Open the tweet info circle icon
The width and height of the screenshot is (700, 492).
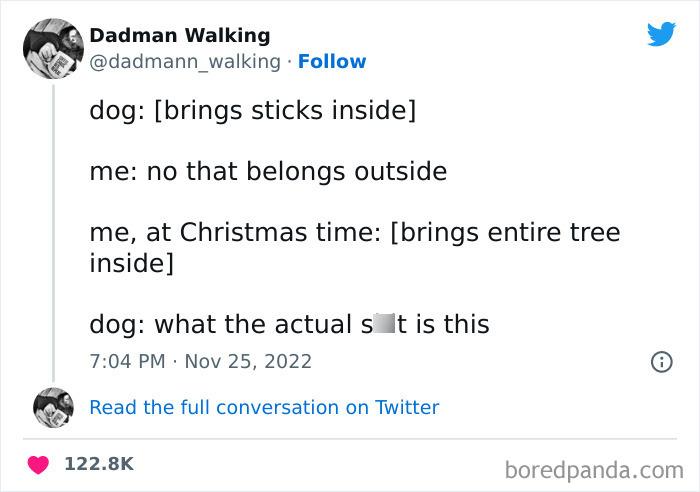click(x=661, y=362)
